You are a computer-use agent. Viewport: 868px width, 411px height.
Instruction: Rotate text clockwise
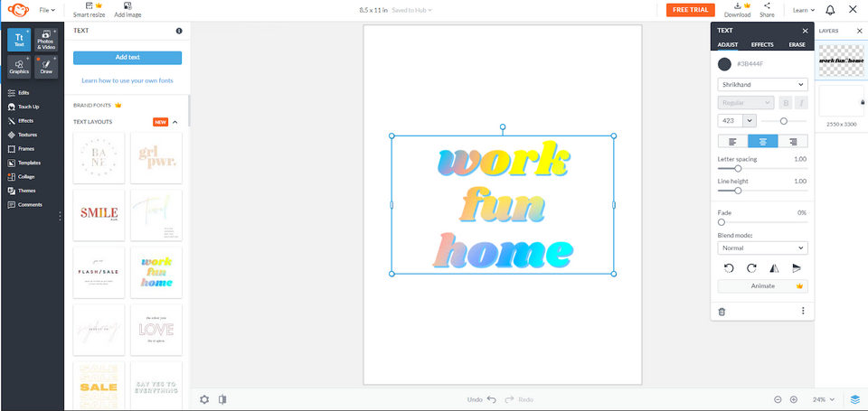(x=751, y=268)
